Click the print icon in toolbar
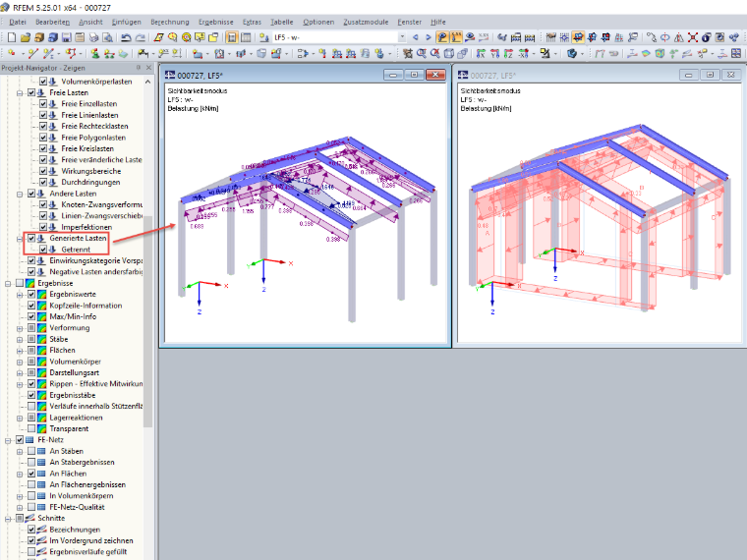This screenshot has height=560, width=747. coord(93,37)
